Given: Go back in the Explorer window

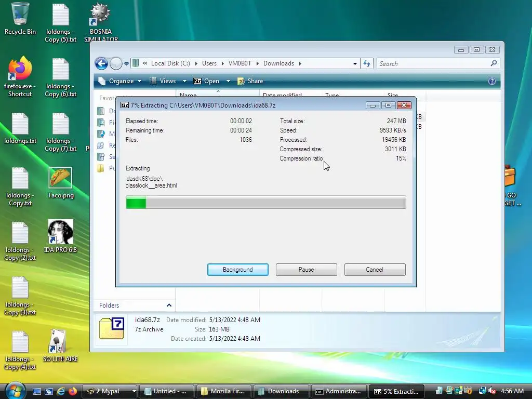Looking at the screenshot, I should [101, 63].
